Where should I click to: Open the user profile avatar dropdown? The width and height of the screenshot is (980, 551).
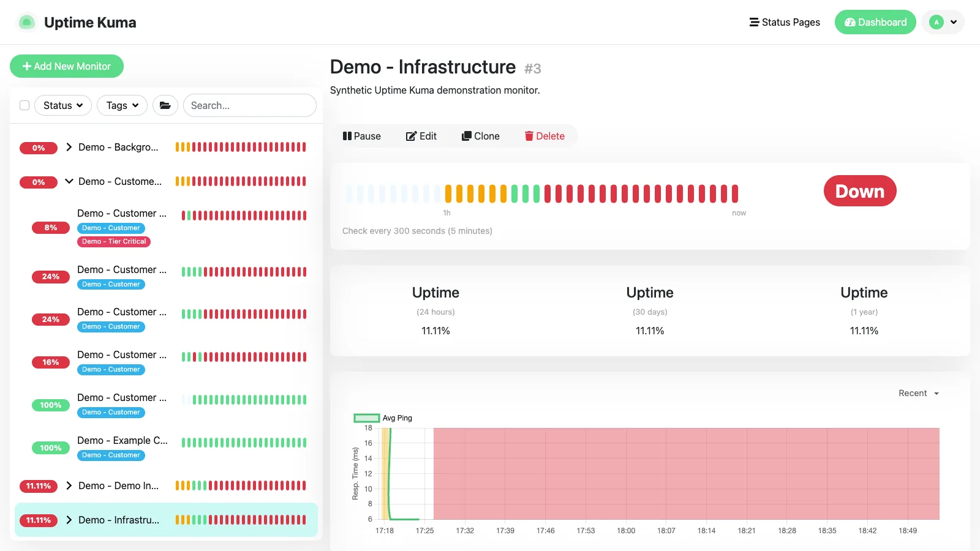943,22
